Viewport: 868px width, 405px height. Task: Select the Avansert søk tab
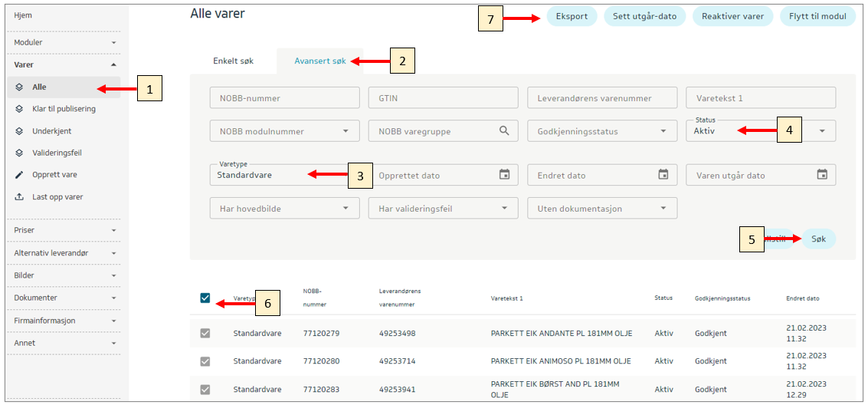tap(320, 61)
